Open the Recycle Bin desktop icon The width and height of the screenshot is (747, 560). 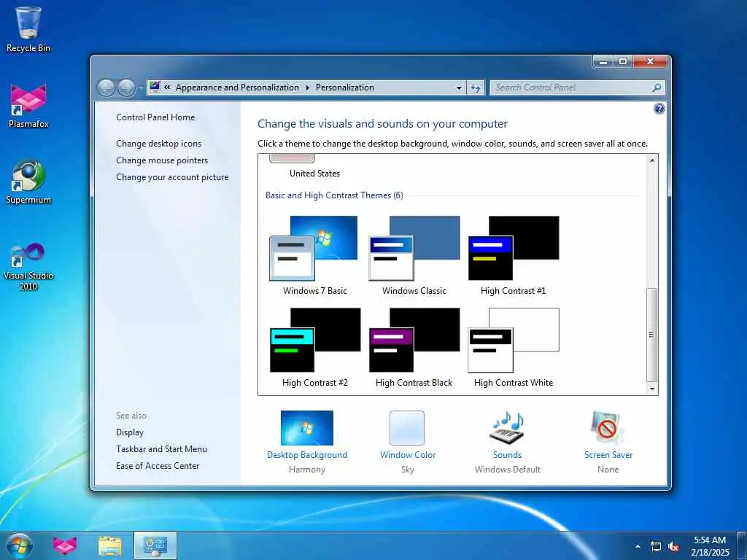pyautogui.click(x=28, y=29)
